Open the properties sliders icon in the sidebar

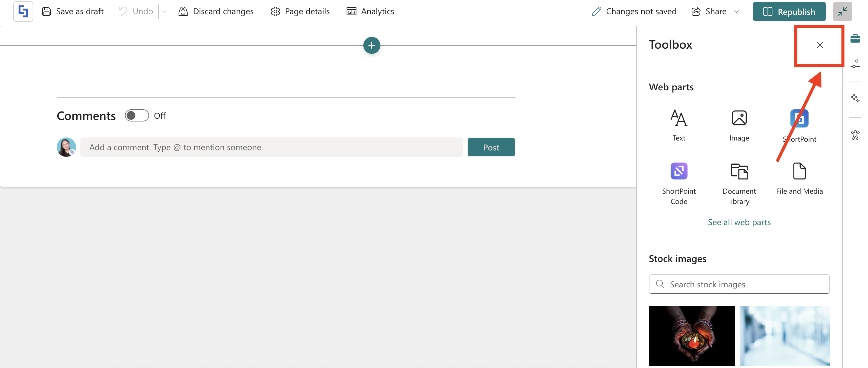pos(855,63)
